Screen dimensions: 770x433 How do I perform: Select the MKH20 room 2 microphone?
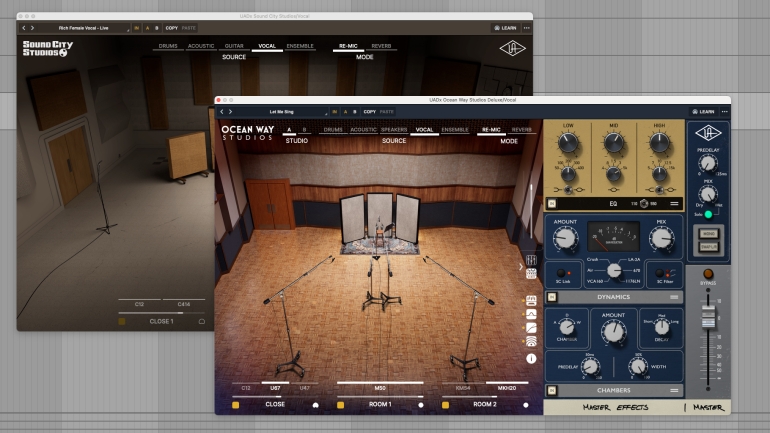tap(507, 388)
